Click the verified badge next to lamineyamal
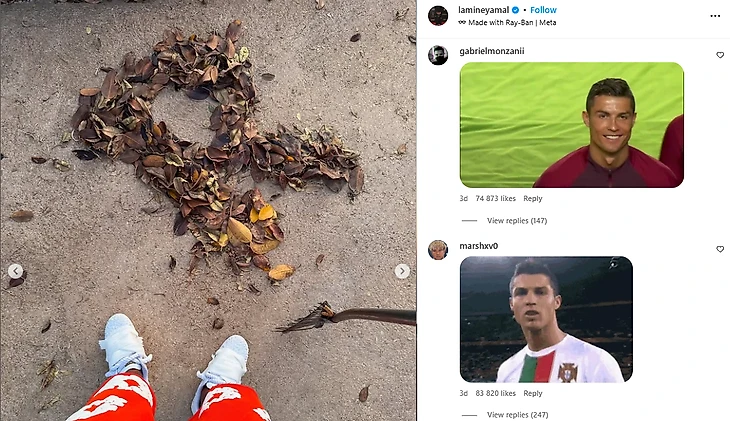 (516, 10)
